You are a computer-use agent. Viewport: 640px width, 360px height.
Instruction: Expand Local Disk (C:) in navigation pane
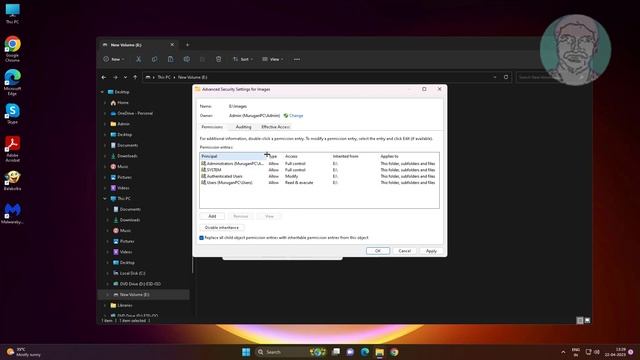[108, 273]
